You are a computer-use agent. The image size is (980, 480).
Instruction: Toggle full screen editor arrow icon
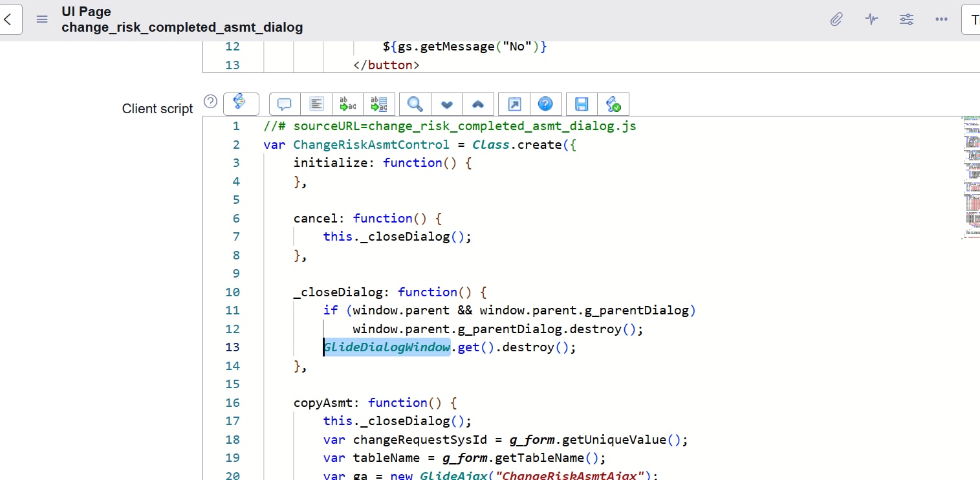(x=514, y=104)
